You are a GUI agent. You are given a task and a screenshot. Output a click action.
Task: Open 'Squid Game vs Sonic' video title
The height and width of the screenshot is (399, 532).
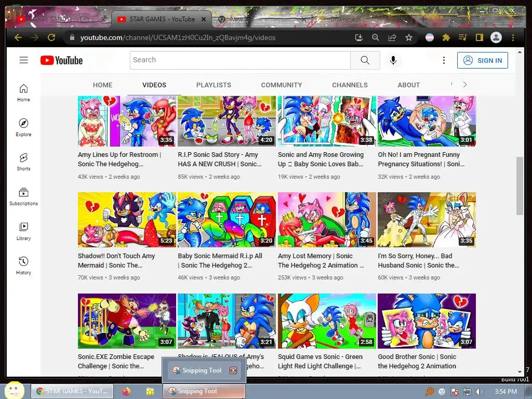click(x=320, y=362)
